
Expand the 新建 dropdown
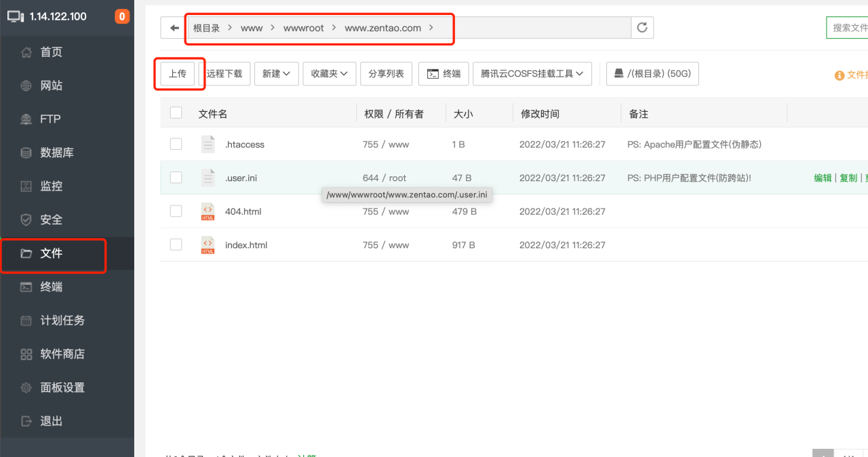[277, 74]
